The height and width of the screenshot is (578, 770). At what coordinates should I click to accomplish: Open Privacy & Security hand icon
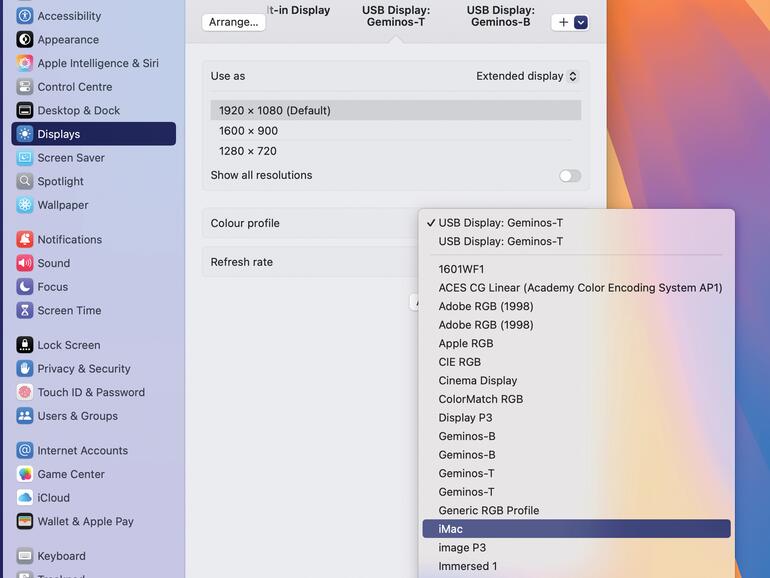pyautogui.click(x=25, y=368)
